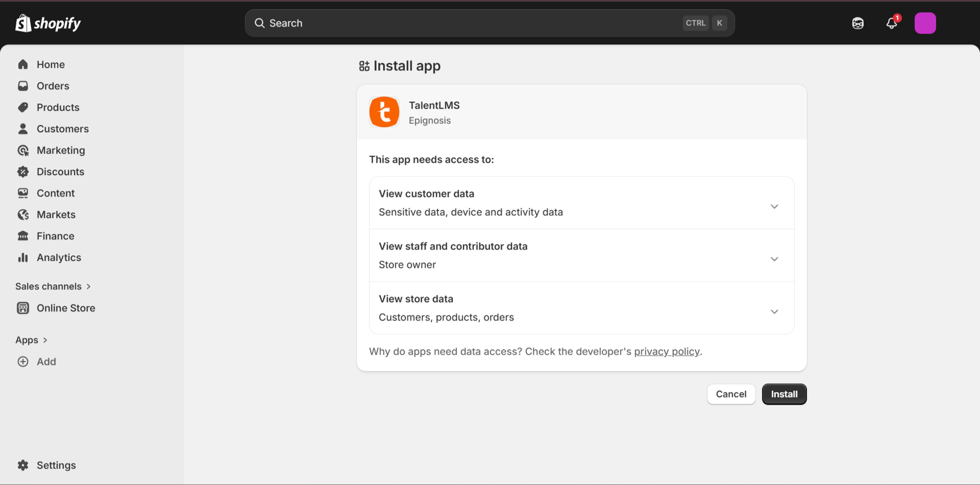Open Settings in sidebar
980x485 pixels.
(56, 465)
